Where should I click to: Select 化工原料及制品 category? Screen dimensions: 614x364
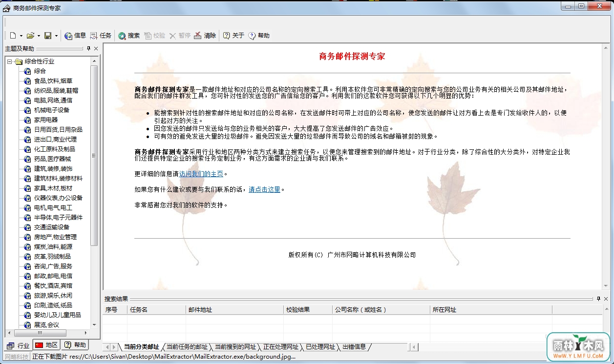[55, 149]
